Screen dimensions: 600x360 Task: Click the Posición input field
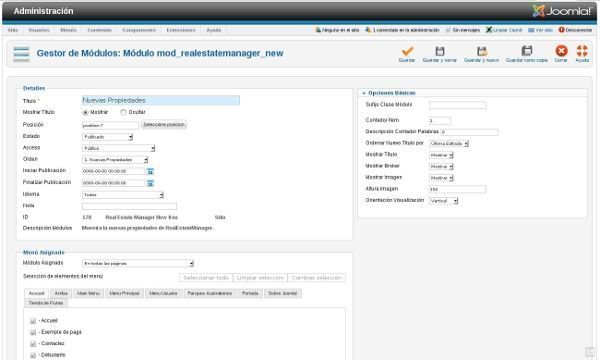(111, 125)
